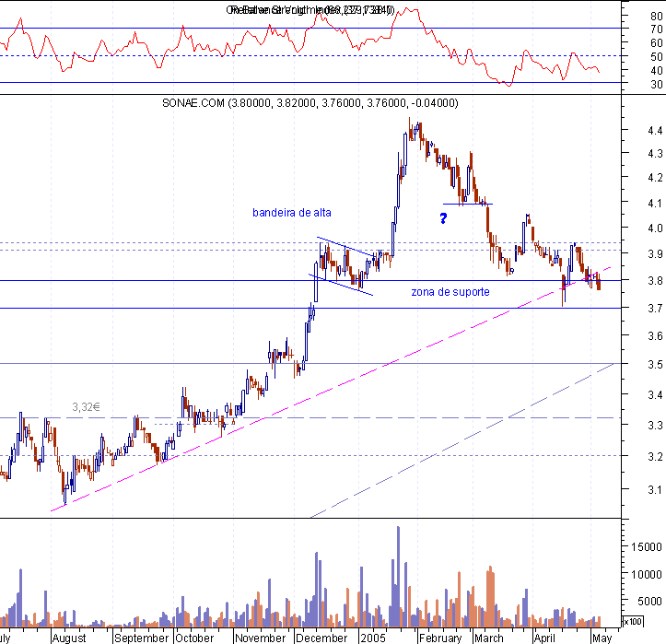Viewport: 666px width, 644px height.
Task: Click the RSI 70 level axis value
Action: pyautogui.click(x=657, y=29)
